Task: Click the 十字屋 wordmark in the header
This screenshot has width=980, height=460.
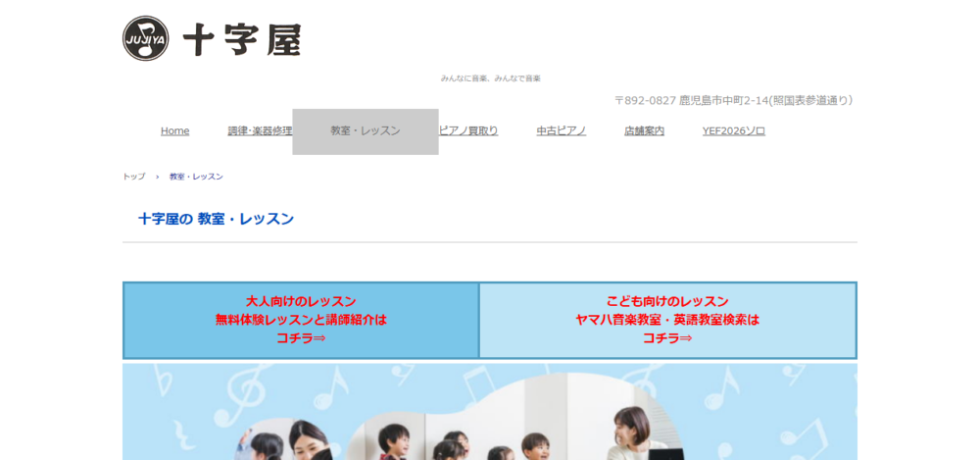Action: (x=242, y=40)
